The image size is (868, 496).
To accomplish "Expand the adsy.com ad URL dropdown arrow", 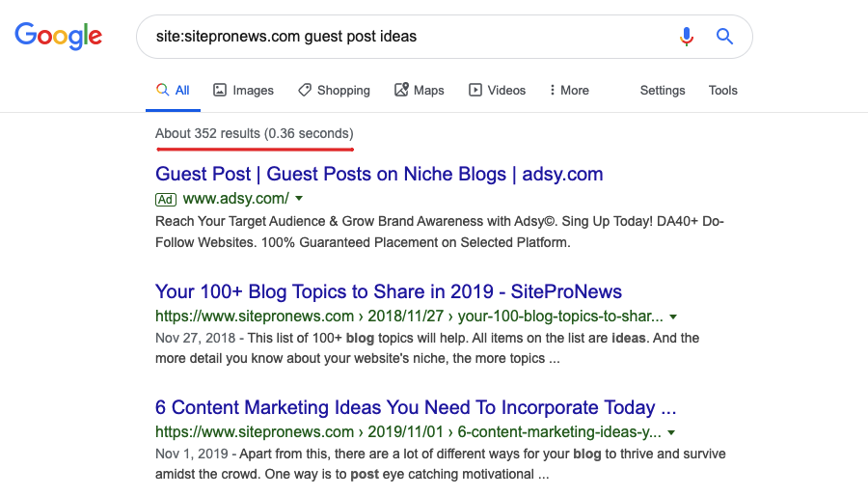I will (299, 198).
